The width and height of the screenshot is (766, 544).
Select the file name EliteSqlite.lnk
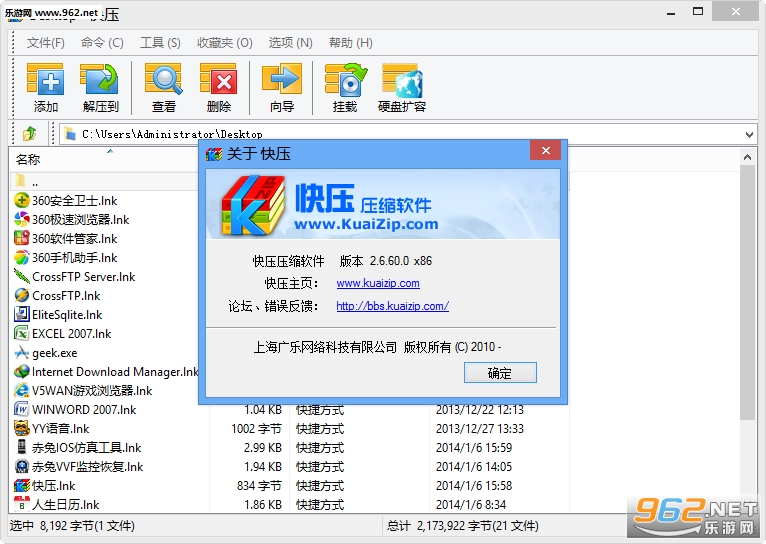click(x=67, y=315)
